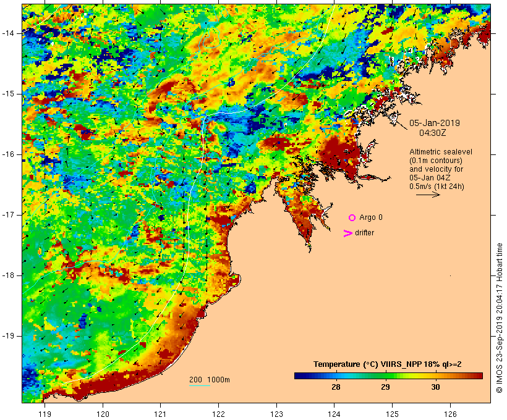Click the 'Argo 0' label
This screenshot has height=420, width=507.
click(371, 217)
